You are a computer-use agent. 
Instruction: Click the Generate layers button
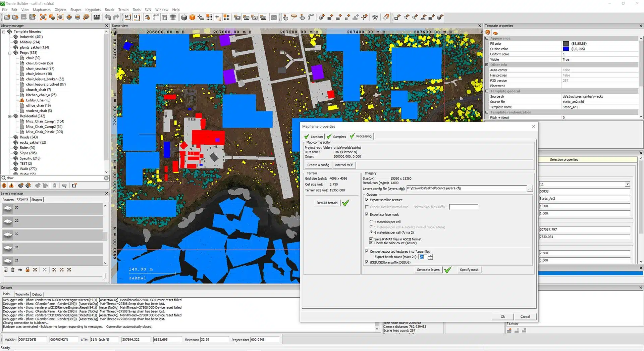pyautogui.click(x=428, y=270)
